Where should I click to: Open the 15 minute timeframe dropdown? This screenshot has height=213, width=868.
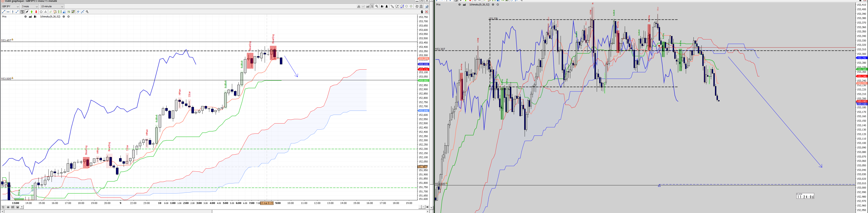(x=52, y=6)
